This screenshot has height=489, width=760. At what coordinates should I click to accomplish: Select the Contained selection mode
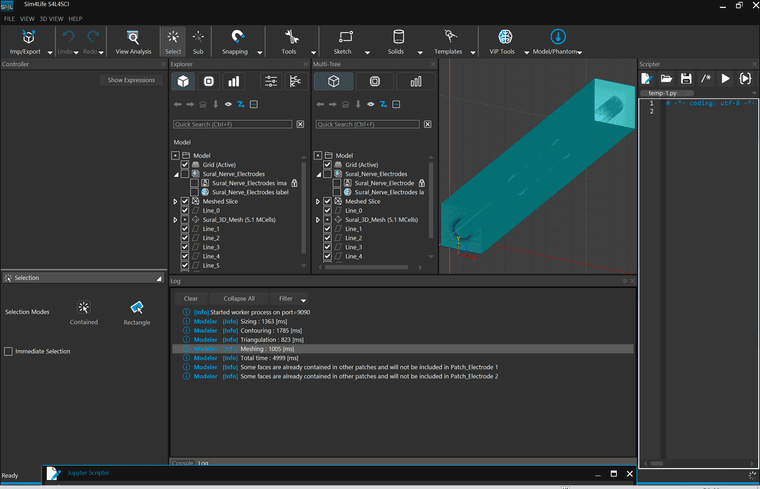83,313
